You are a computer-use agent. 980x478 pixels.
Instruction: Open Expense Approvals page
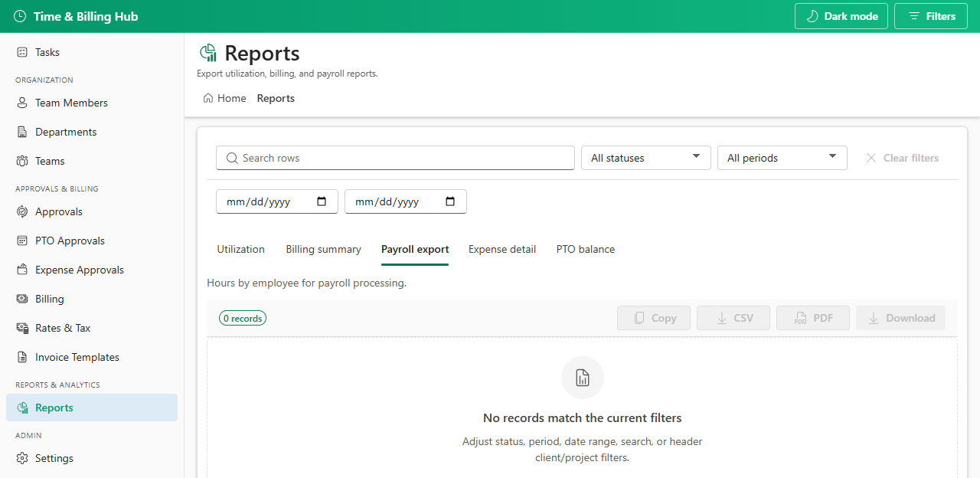click(x=92, y=270)
